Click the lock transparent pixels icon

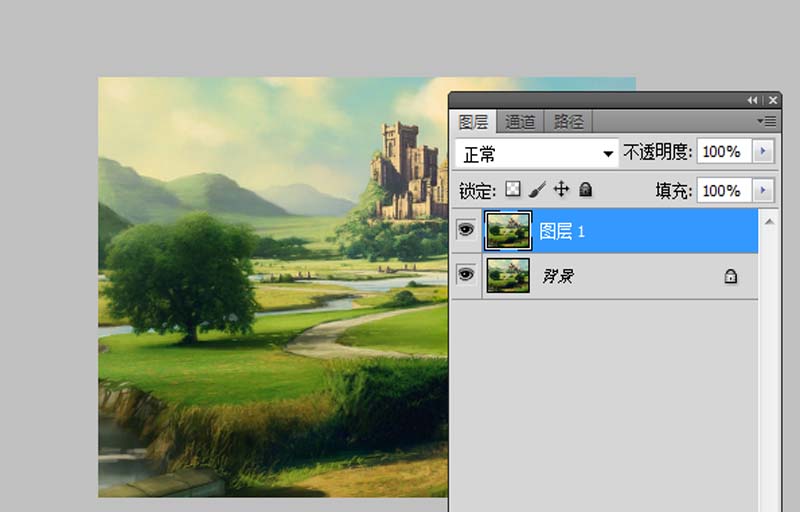(513, 189)
